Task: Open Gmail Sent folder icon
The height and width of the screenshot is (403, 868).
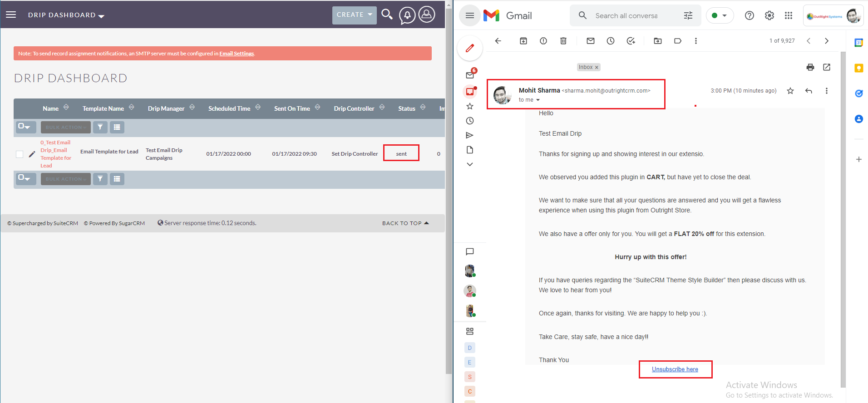Action: (x=470, y=135)
